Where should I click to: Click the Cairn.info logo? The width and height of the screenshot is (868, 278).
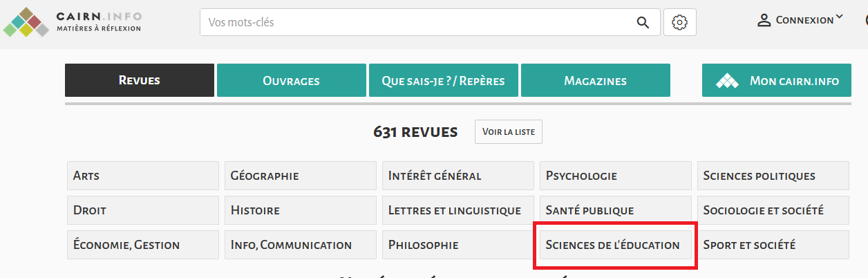73,22
